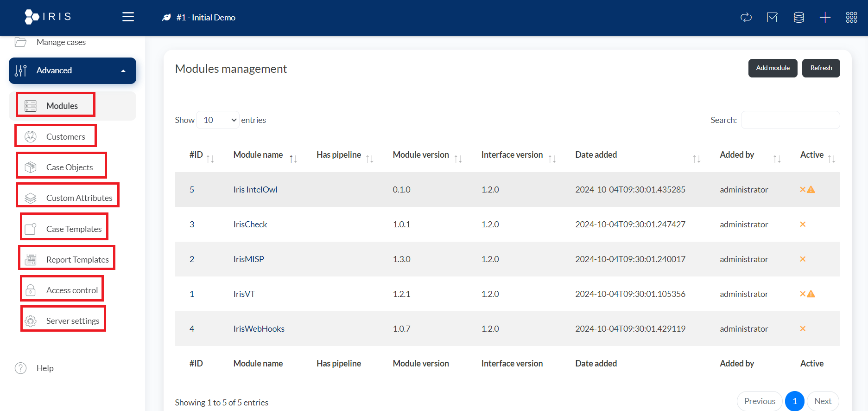Open Help in sidebar
Viewport: 868px width, 411px height.
point(45,368)
